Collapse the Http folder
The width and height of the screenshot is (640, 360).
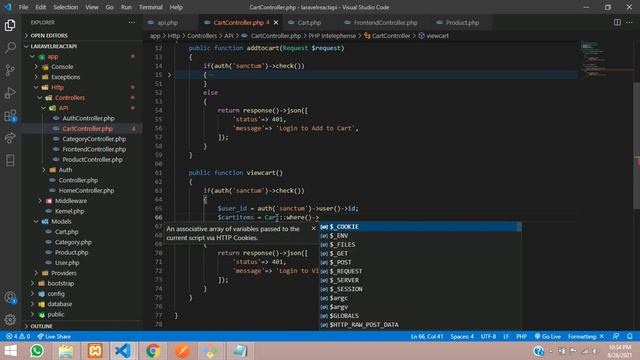(82, 87)
